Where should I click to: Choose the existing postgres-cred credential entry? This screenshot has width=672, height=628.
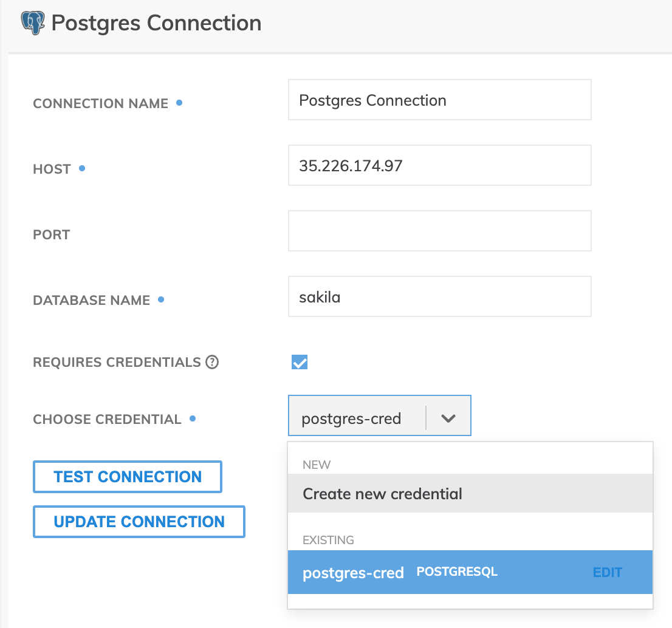[353, 572]
